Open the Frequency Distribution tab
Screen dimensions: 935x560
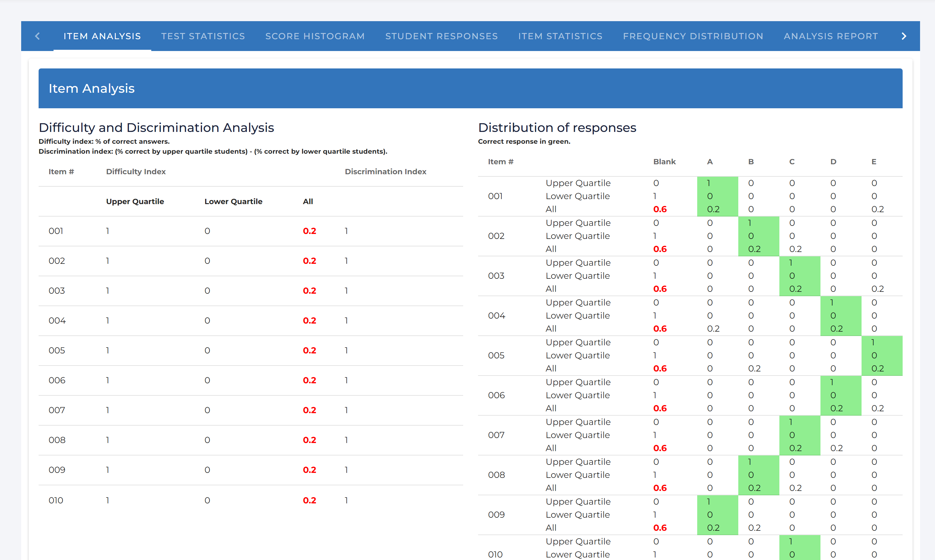click(x=693, y=36)
